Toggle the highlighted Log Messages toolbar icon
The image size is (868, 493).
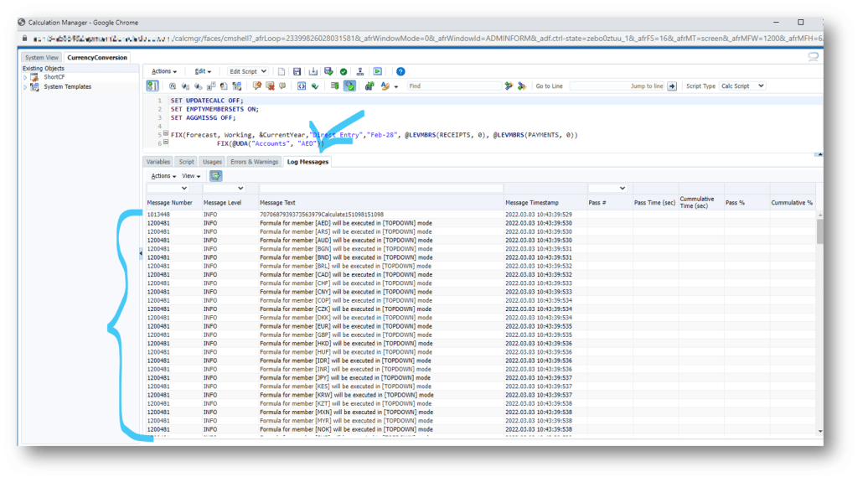tap(349, 86)
